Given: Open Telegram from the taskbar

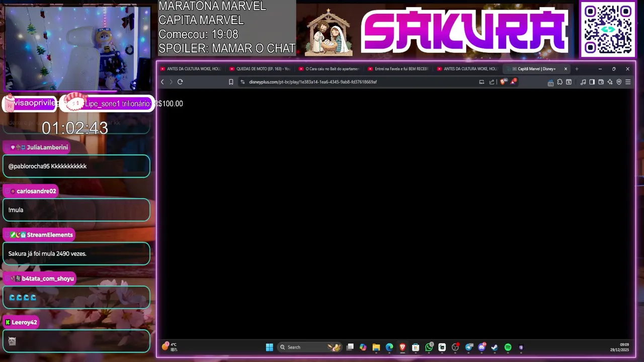Looking at the screenshot, I should (x=469, y=347).
